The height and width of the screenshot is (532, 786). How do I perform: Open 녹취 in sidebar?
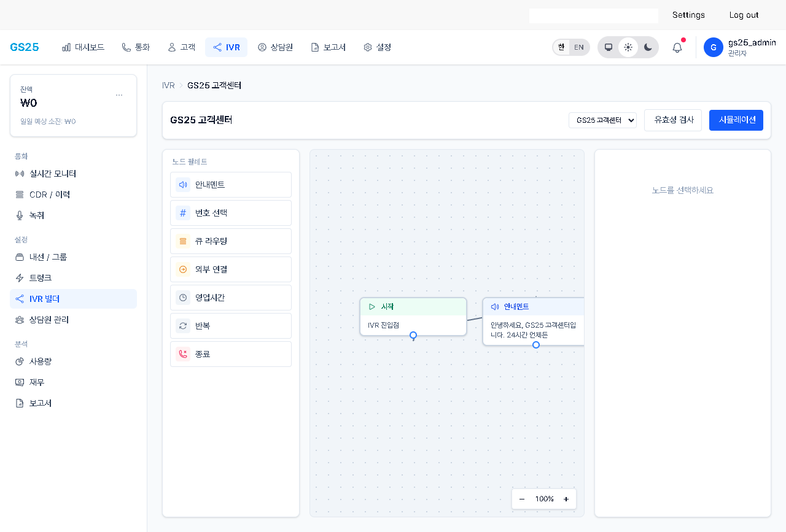click(x=73, y=215)
